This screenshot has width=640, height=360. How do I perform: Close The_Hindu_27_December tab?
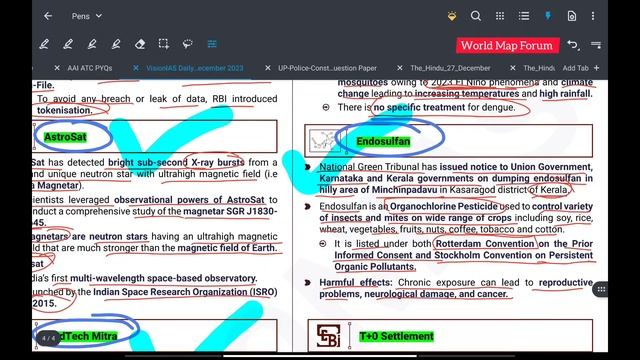pyautogui.click(x=400, y=68)
